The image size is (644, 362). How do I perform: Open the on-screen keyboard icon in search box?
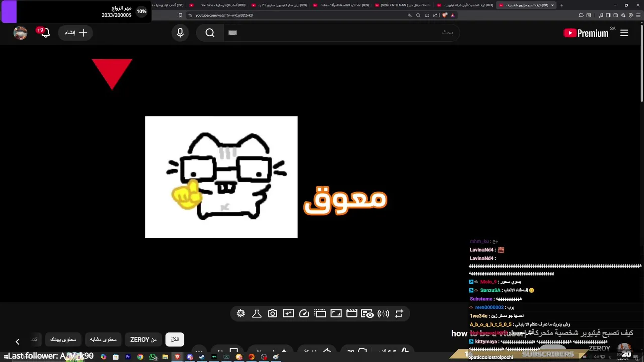point(232,33)
